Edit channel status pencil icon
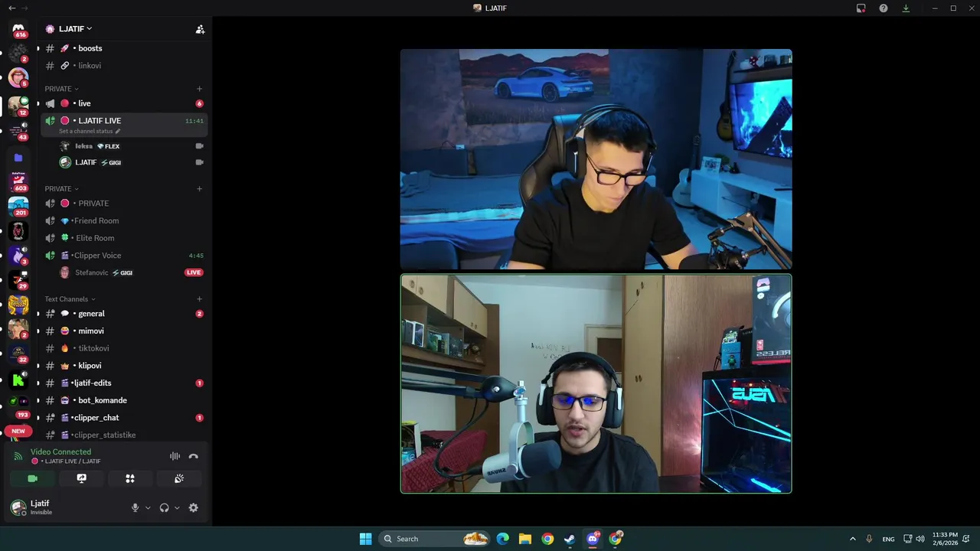Viewport: 980px width, 551px height. pyautogui.click(x=118, y=131)
